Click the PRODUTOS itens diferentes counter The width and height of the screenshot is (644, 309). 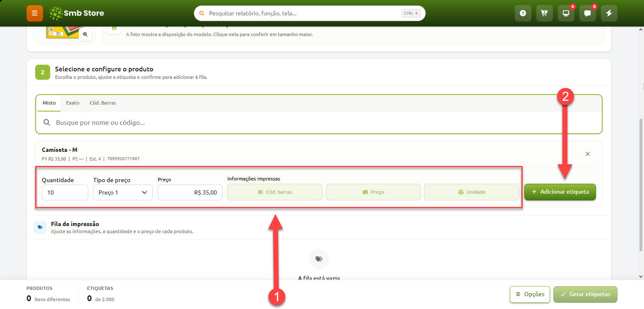(48, 294)
